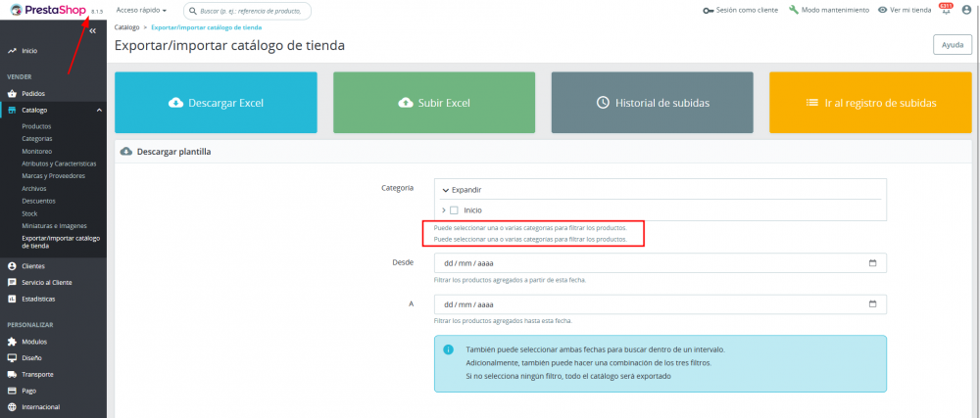Screen dimensions: 980x418
Task: Focus the Buscar search input field
Action: 247,11
